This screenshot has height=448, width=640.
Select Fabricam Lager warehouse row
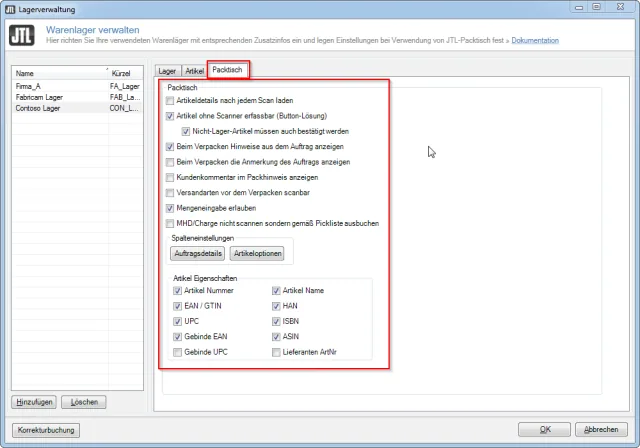(x=78, y=97)
